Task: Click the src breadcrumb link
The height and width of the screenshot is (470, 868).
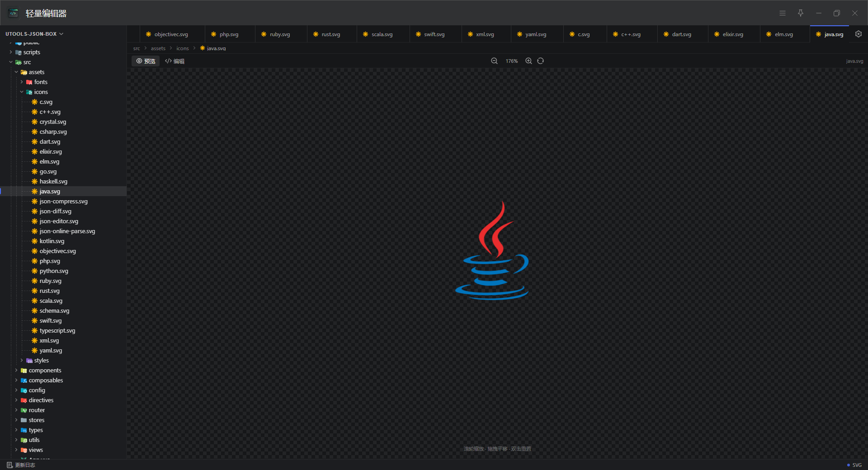Action: point(137,48)
